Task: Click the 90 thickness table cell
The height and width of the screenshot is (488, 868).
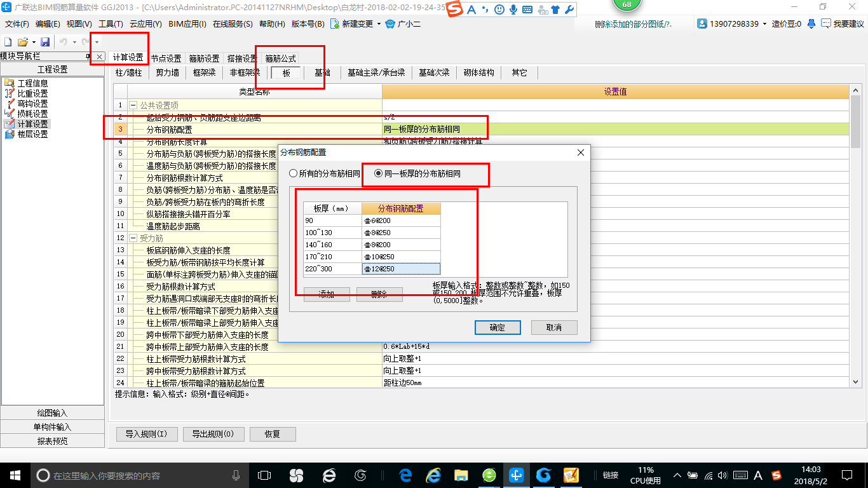Action: [x=332, y=220]
